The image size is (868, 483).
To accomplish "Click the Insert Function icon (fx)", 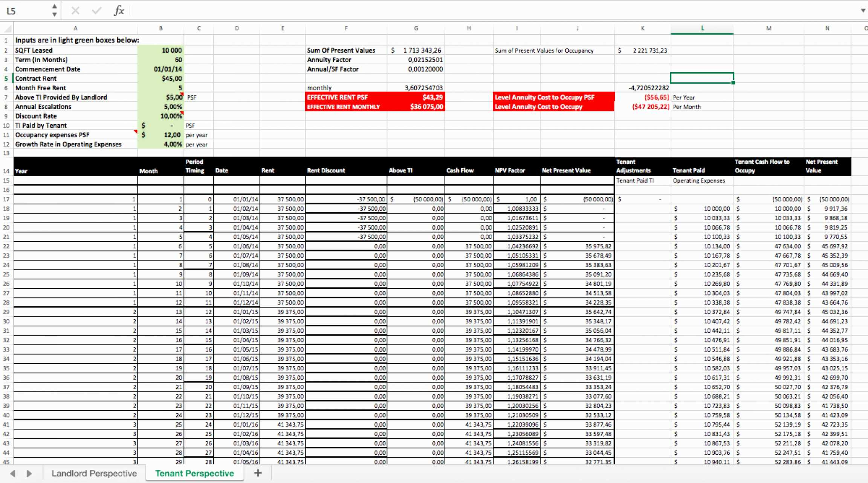I will (117, 11).
